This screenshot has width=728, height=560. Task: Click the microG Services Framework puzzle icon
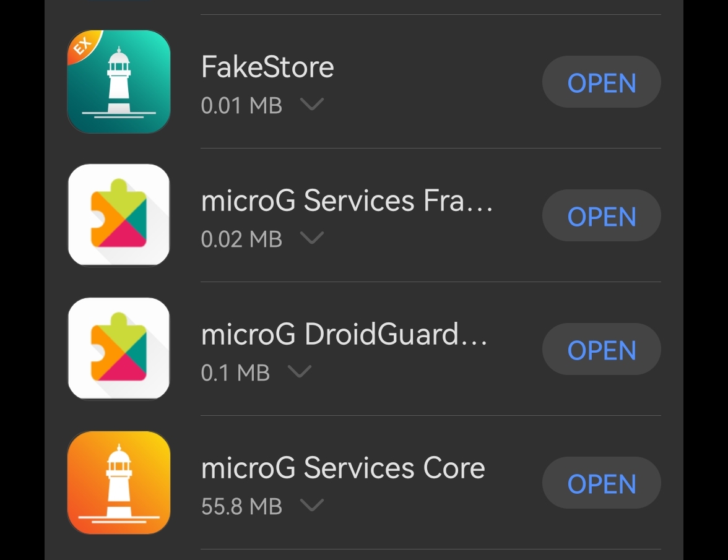(x=118, y=215)
